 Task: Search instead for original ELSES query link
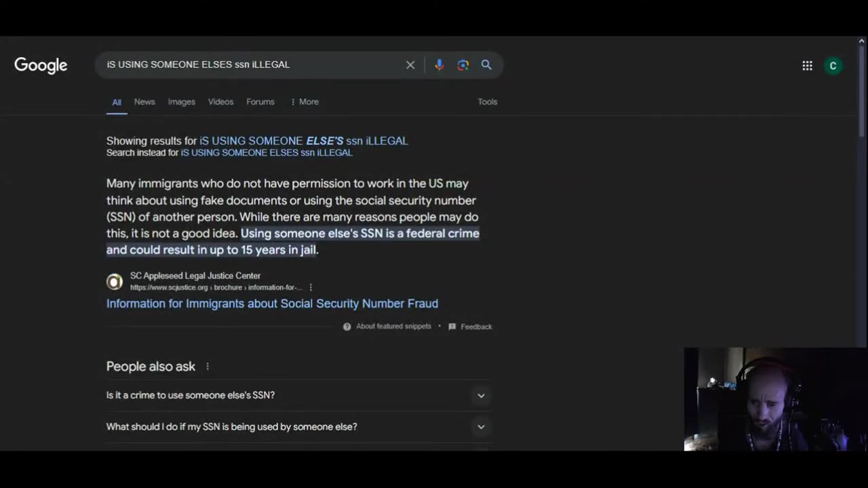267,153
